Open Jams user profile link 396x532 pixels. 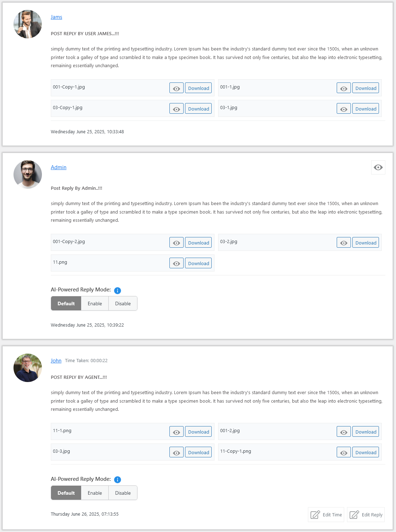[x=56, y=17]
